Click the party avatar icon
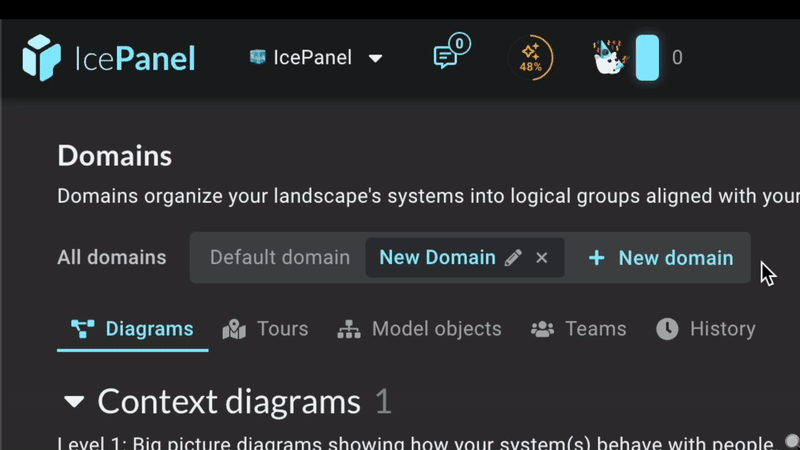 610,58
